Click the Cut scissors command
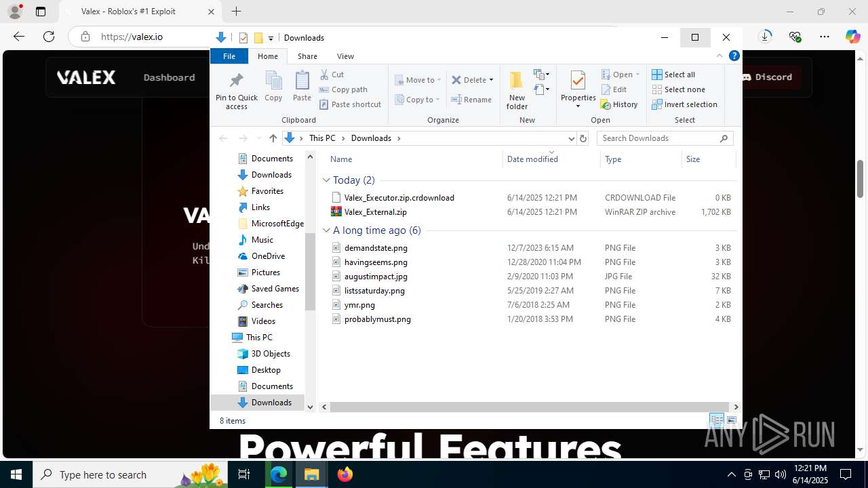868x488 pixels. click(x=332, y=75)
